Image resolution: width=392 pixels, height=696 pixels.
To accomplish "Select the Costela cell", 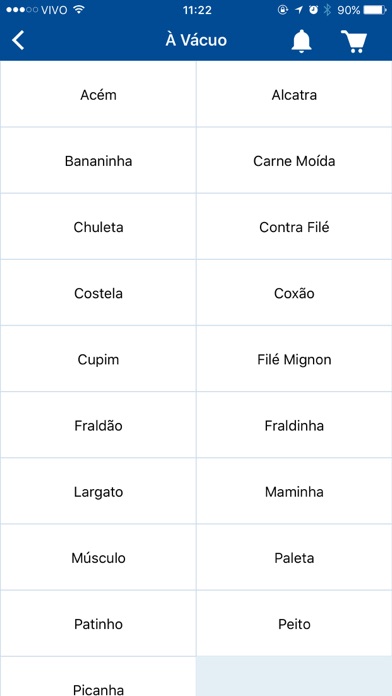I will click(x=98, y=293).
